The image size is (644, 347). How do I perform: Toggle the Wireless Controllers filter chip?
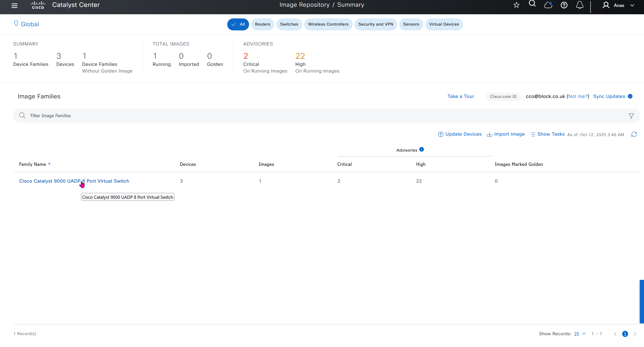328,24
